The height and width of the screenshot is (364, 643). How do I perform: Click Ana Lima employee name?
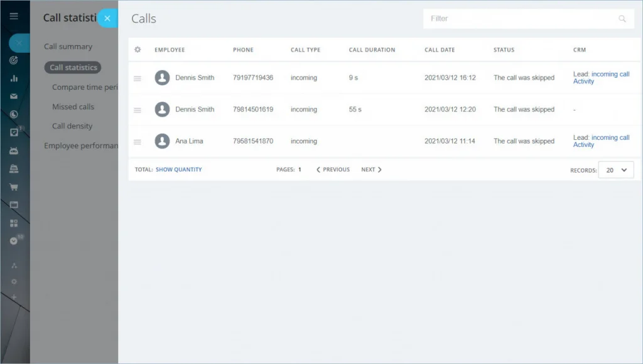[x=189, y=141]
